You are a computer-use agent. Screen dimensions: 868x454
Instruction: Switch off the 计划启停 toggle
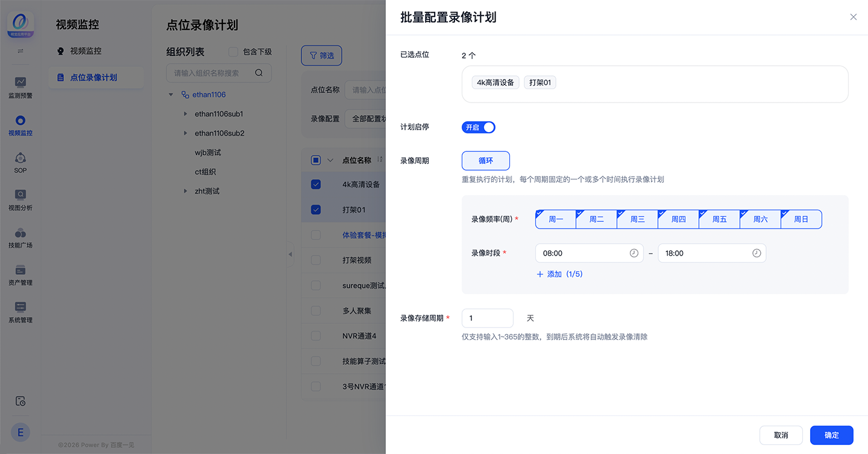click(479, 127)
